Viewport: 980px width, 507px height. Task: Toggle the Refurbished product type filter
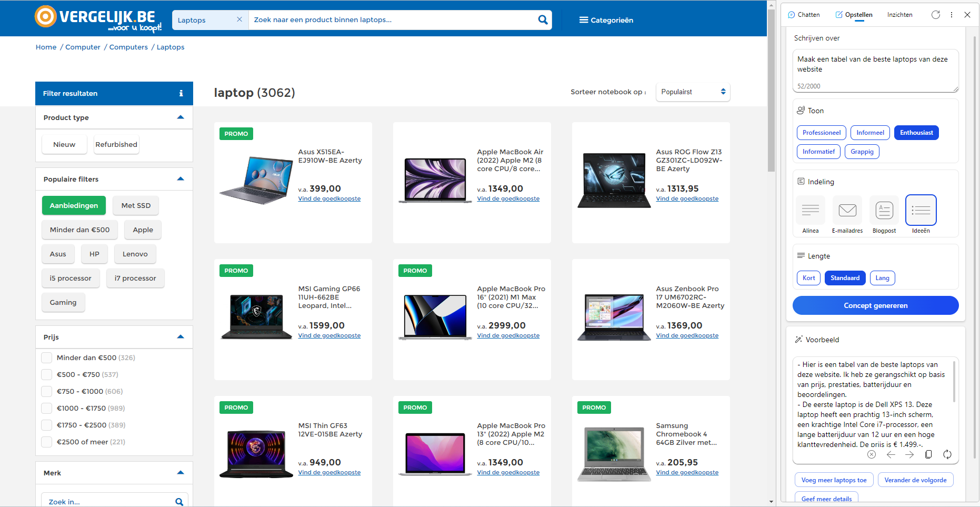(x=116, y=145)
